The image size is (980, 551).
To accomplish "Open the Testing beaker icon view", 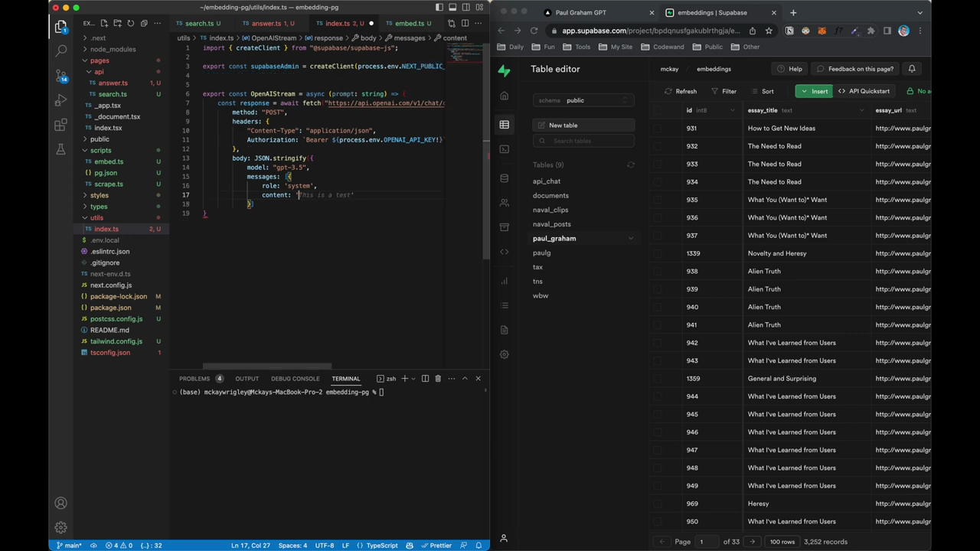I will (60, 149).
